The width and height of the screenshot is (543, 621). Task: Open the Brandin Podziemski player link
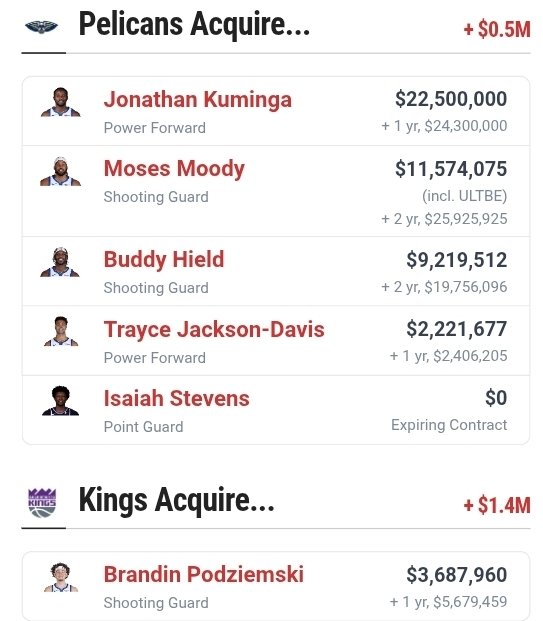coord(204,574)
